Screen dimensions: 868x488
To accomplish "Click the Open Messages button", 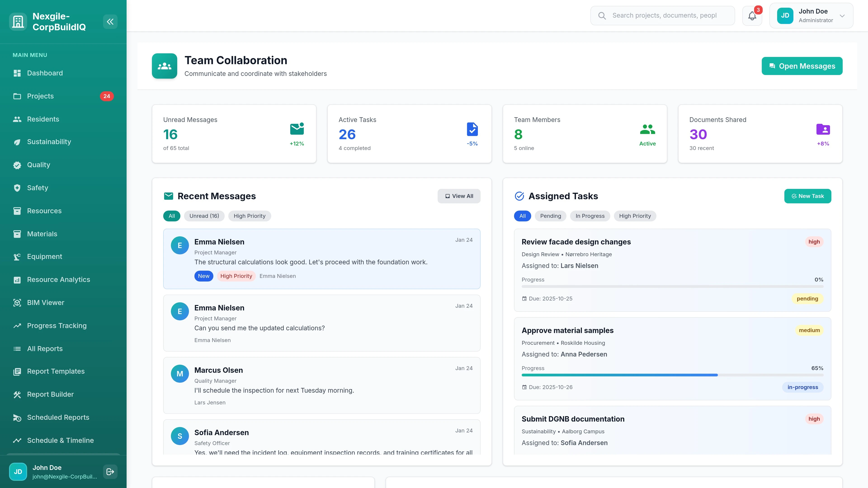I will pos(802,66).
